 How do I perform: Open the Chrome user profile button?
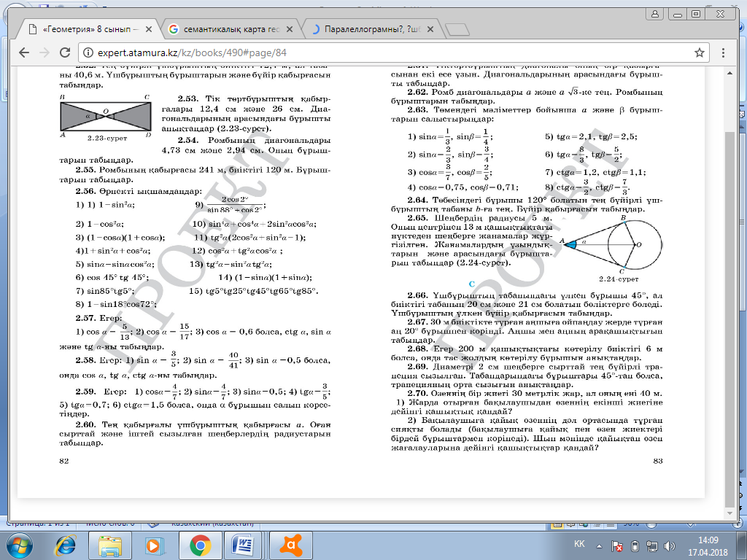655,15
